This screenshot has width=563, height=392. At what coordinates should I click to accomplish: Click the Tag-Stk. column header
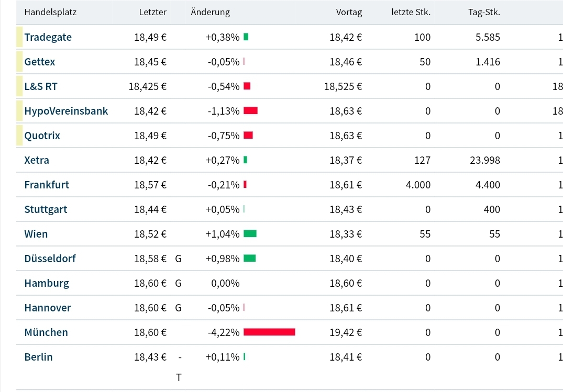(484, 12)
